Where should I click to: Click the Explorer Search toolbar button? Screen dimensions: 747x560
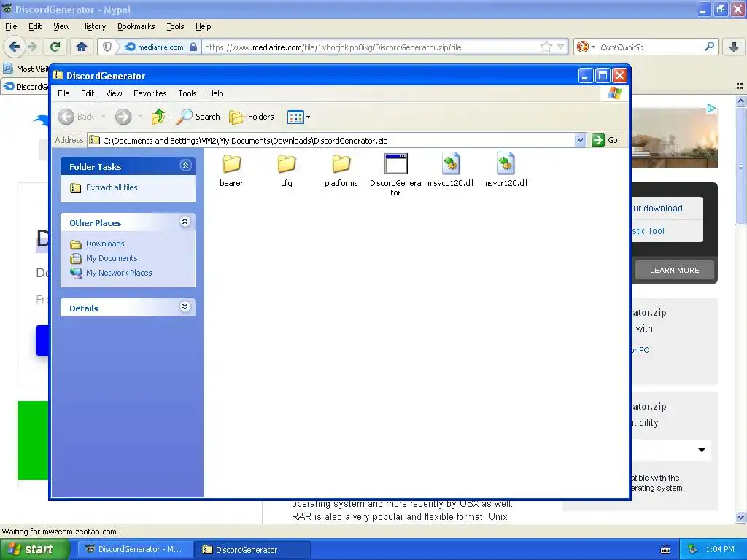tap(198, 117)
